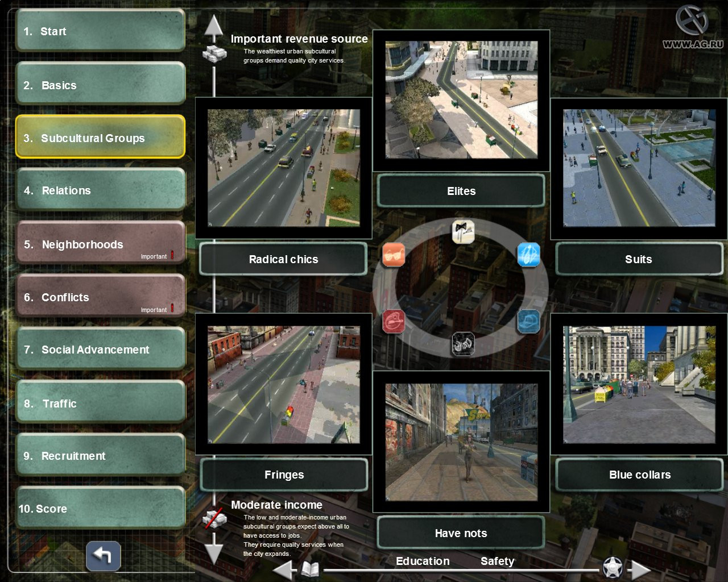Click the downward arrow on the income axis
The height and width of the screenshot is (582, 728).
(214, 552)
